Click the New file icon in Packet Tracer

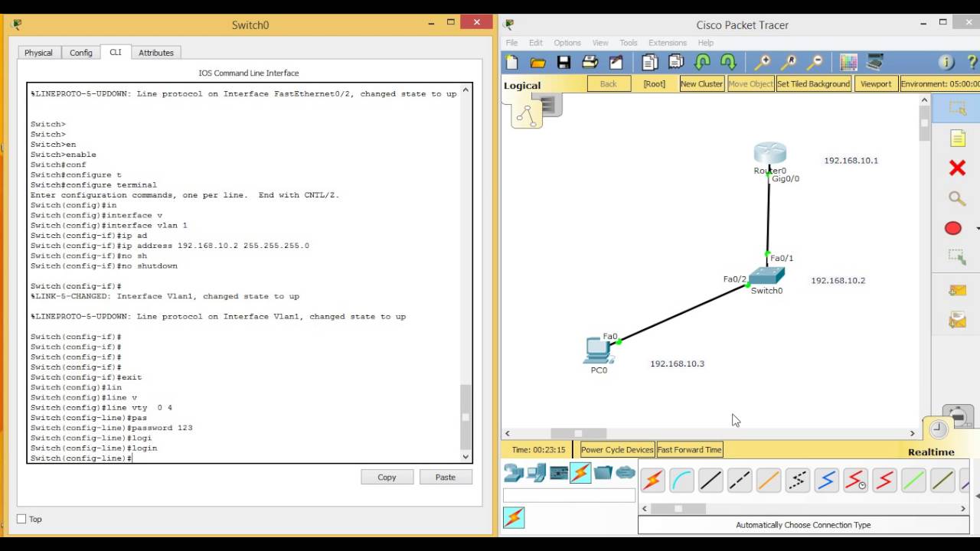click(x=512, y=63)
